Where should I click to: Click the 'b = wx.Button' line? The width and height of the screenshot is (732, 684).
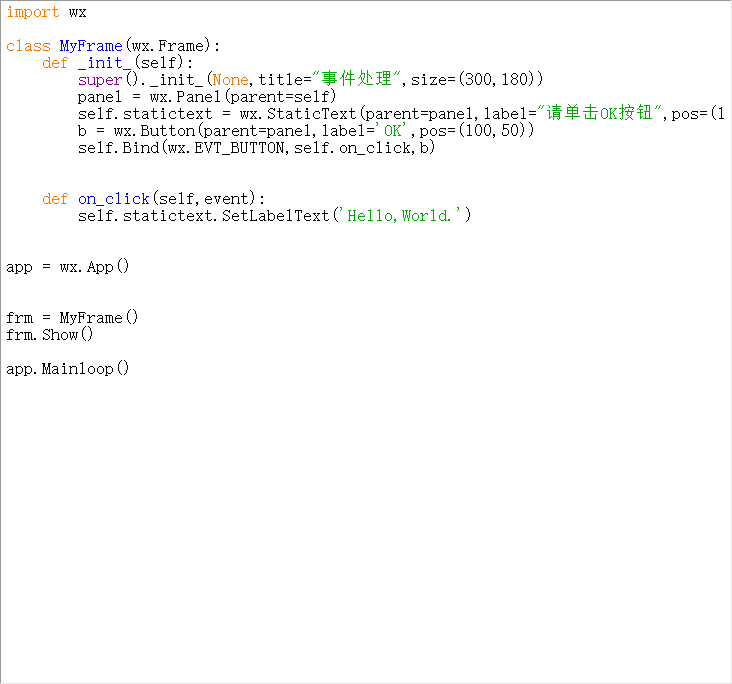(x=306, y=130)
